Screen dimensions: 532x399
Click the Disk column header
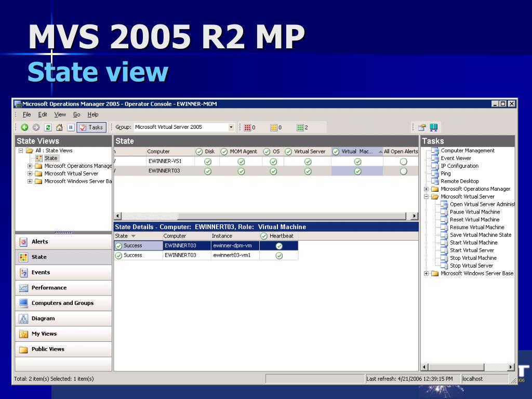pyautogui.click(x=207, y=152)
